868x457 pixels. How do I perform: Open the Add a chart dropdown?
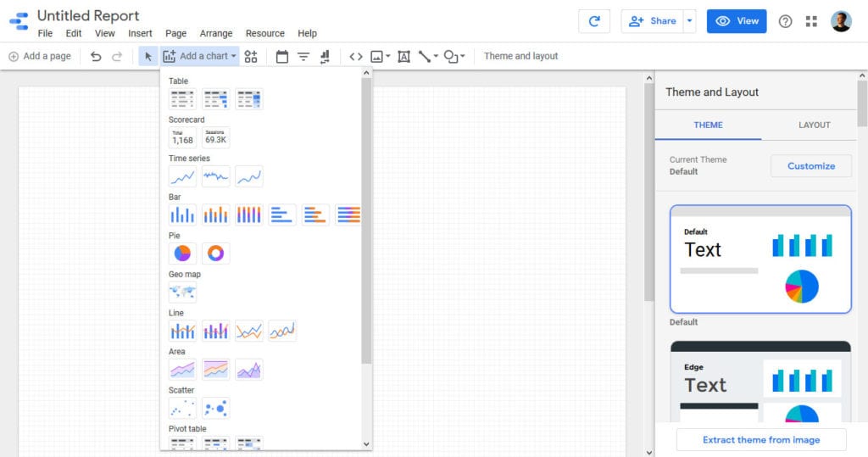coord(199,56)
